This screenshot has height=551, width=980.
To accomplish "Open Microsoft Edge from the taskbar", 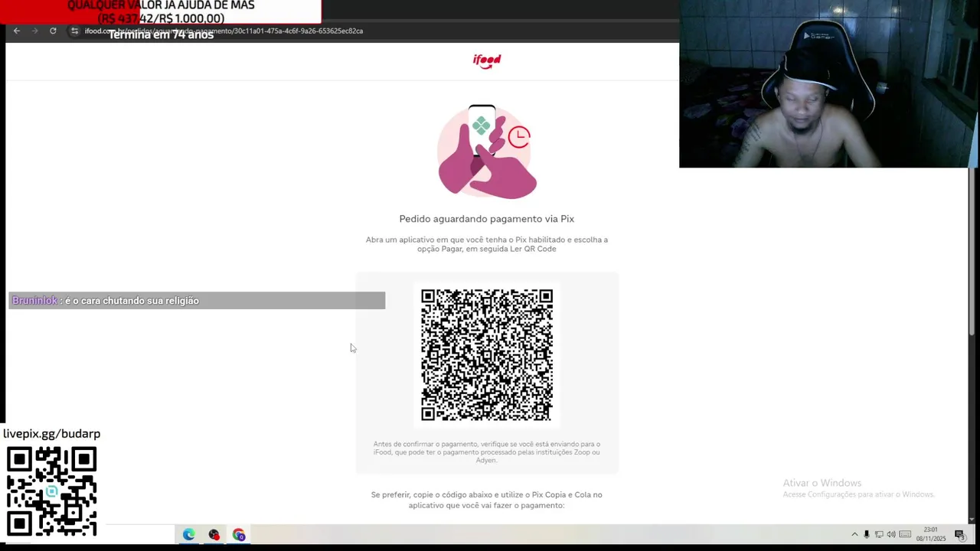I will (x=188, y=534).
